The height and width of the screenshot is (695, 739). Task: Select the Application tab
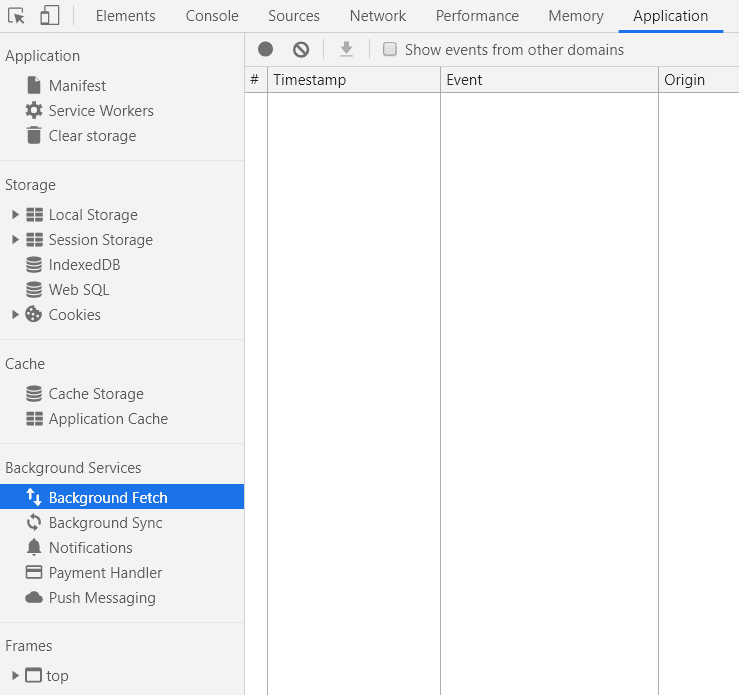tap(671, 16)
